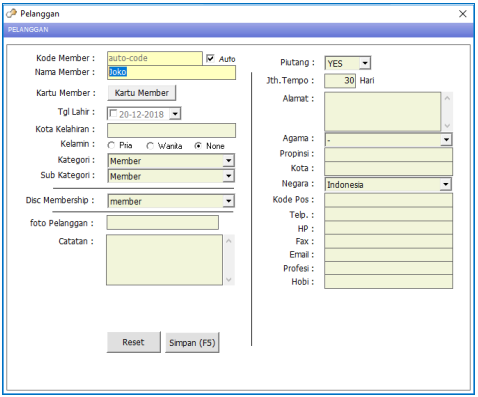478x397 pixels.
Task: Expand the Disc Membership dropdown
Action: (228, 201)
